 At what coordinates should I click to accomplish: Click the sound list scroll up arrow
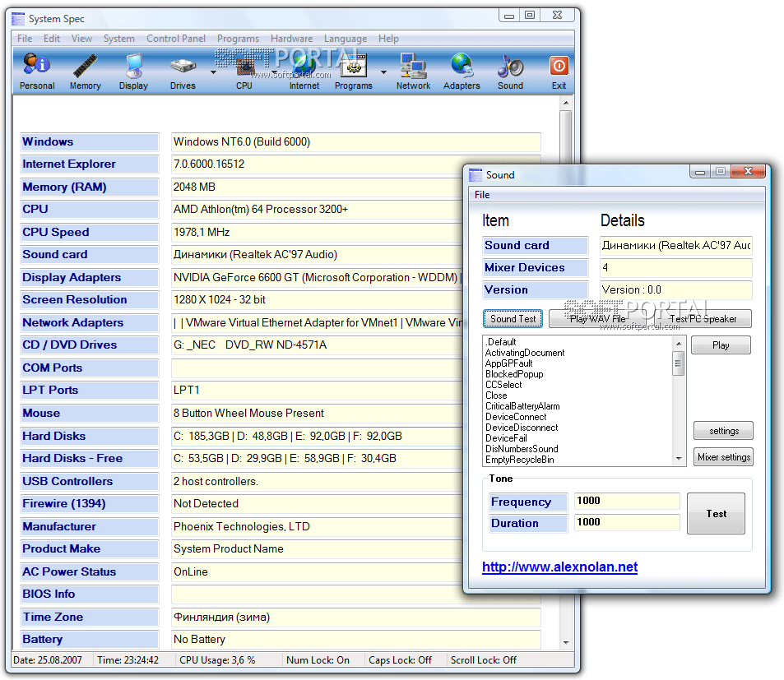[679, 343]
